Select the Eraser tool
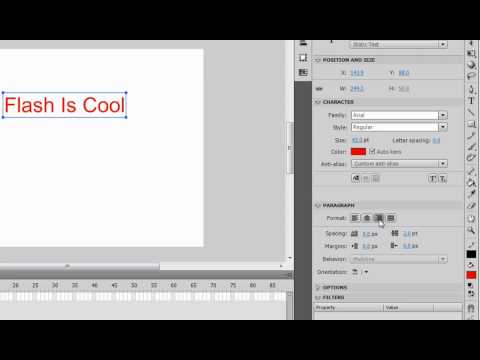Image resolution: width=480 pixels, height=360 pixels. coord(471,206)
